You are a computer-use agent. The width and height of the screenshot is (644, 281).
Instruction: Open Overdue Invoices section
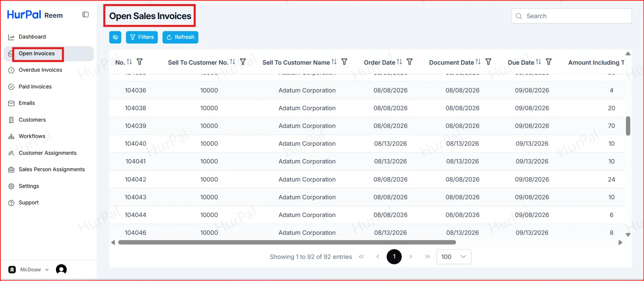pyautogui.click(x=40, y=70)
